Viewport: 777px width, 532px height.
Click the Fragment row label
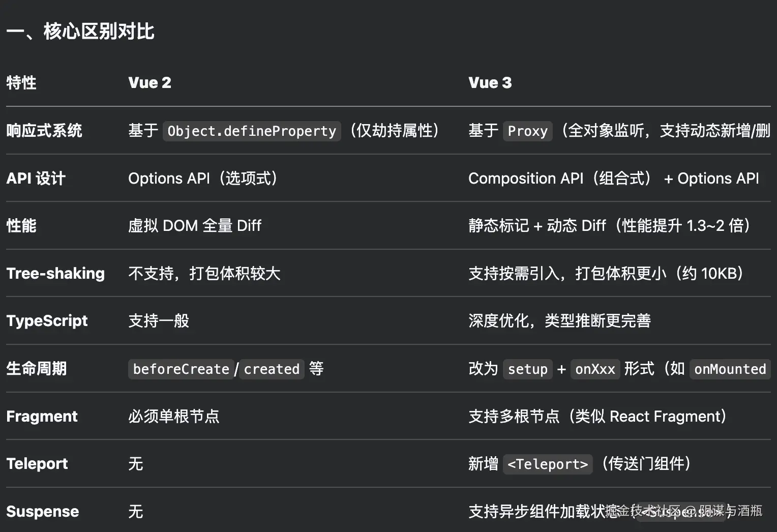pos(42,417)
